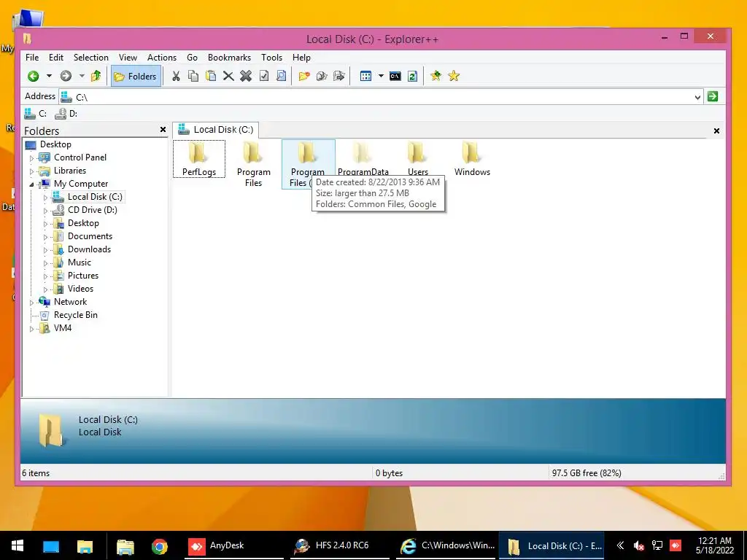
Task: Click the Search magnifier icon
Action: 281,76
